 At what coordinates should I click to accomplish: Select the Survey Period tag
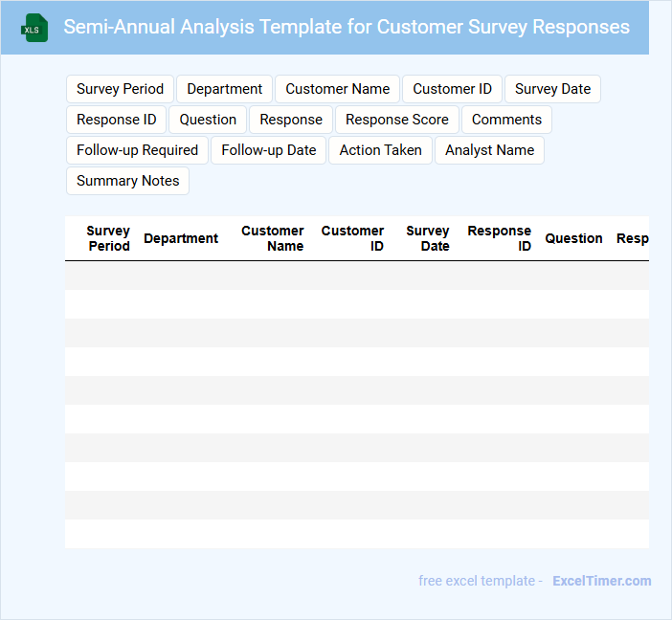pyautogui.click(x=120, y=89)
